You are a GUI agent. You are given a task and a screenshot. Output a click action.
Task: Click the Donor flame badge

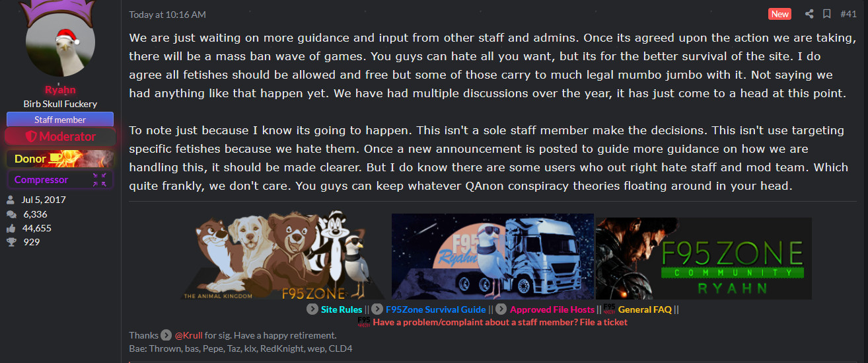[60, 159]
